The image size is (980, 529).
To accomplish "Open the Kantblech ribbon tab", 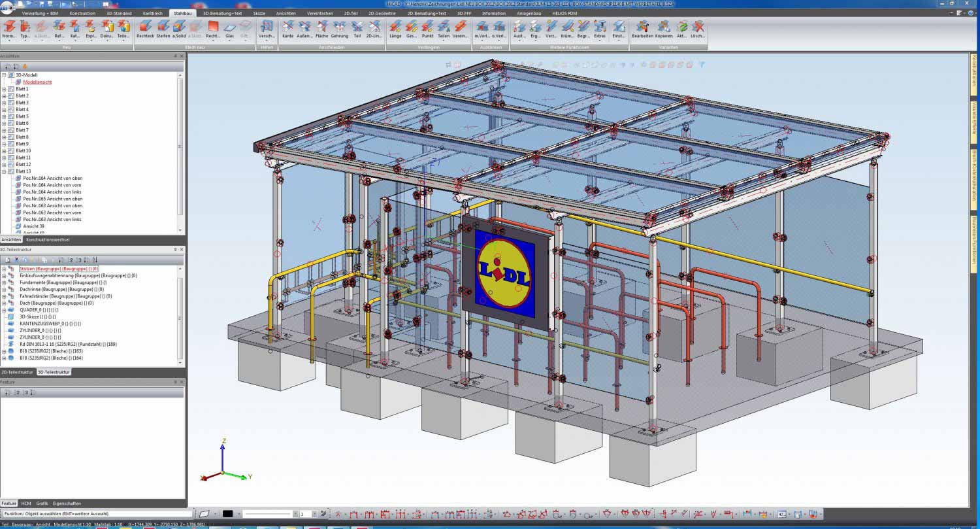I will [x=153, y=13].
